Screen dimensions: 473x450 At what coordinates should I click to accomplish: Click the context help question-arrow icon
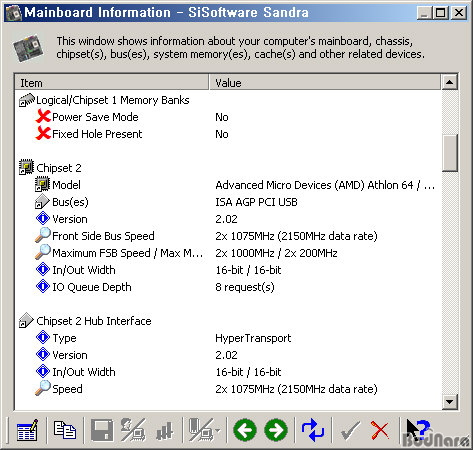point(417,430)
